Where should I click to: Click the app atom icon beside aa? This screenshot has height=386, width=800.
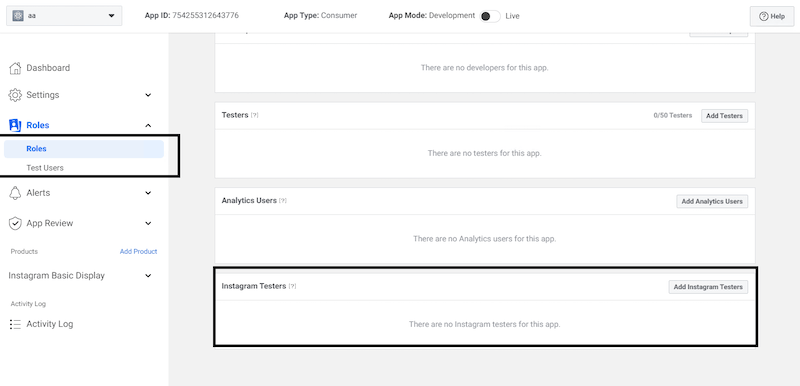click(18, 16)
